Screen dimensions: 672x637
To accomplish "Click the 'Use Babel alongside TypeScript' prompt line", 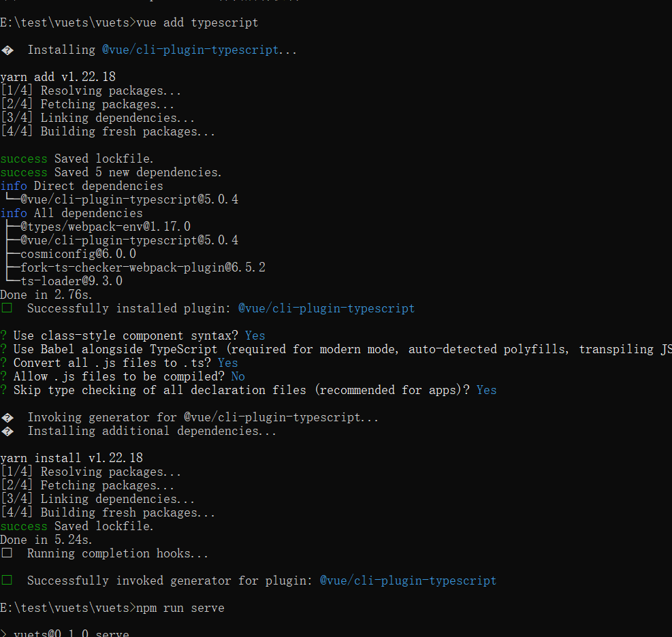I will (x=336, y=349).
